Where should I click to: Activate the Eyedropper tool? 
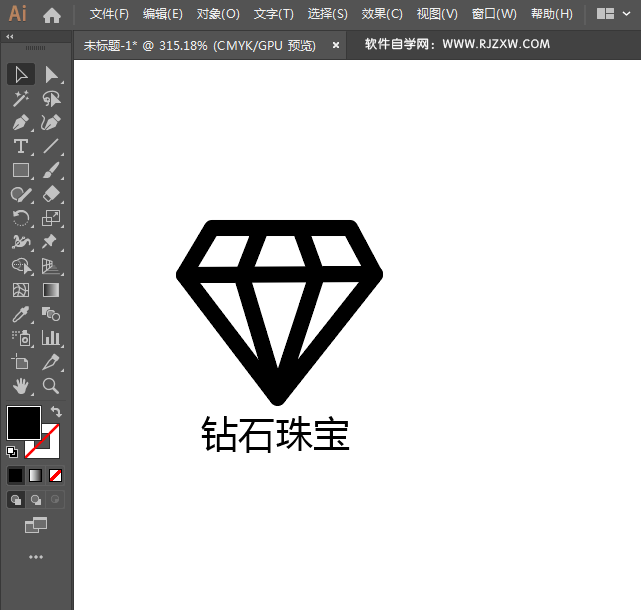[21, 314]
